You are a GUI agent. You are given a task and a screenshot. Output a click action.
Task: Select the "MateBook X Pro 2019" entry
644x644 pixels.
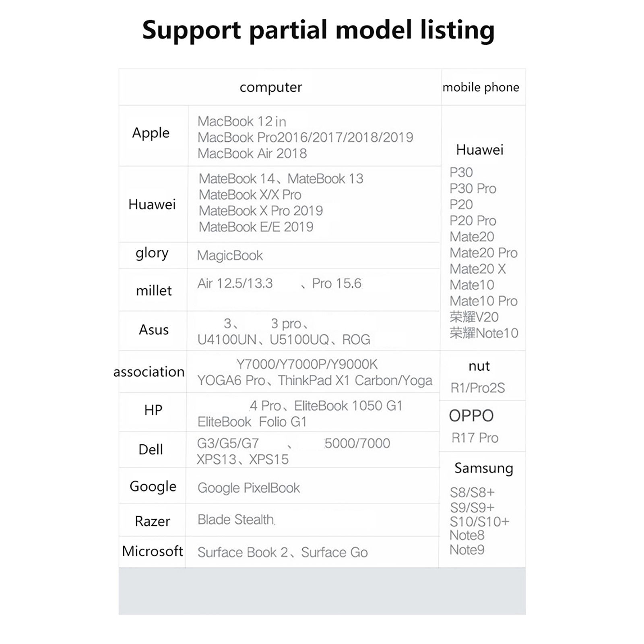261,211
